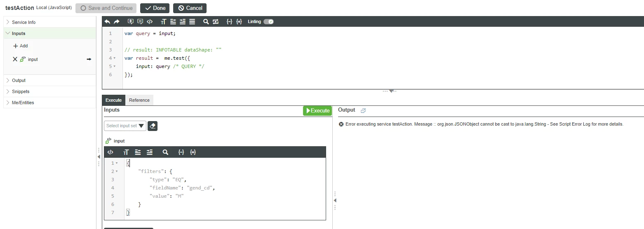Fold JSON line 1 in the input editor gutter

117,163
